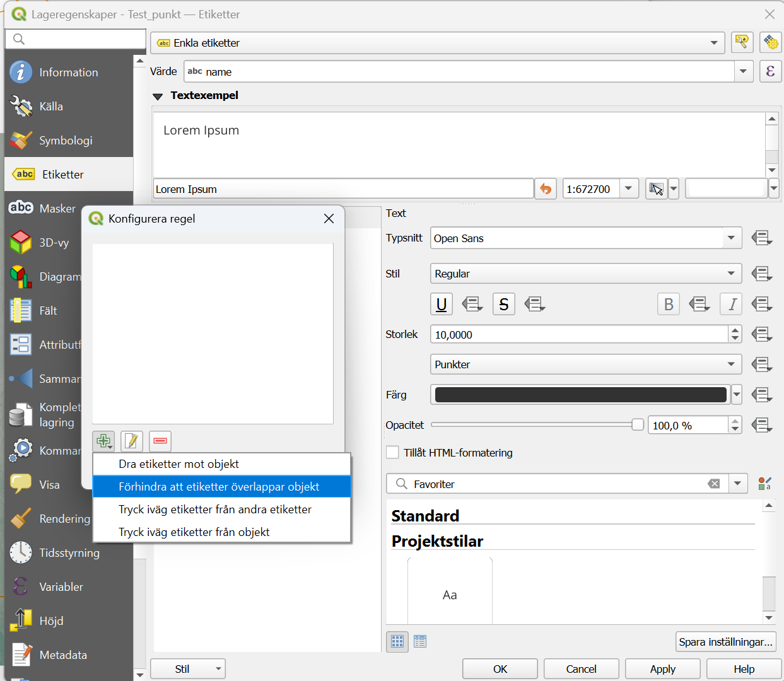Click the add rule plus icon
Screen dimensions: 784x681
click(x=103, y=441)
